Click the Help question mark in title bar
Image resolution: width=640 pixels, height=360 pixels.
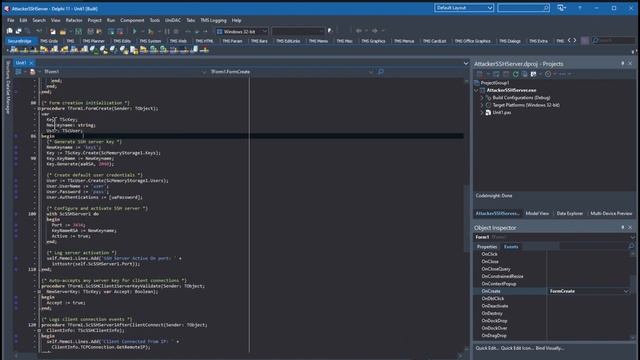(580, 8)
